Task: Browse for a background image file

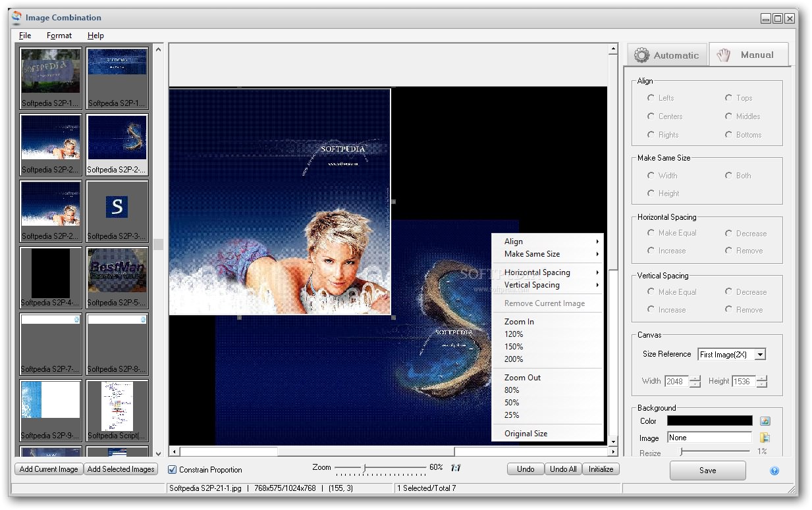Action: click(765, 438)
